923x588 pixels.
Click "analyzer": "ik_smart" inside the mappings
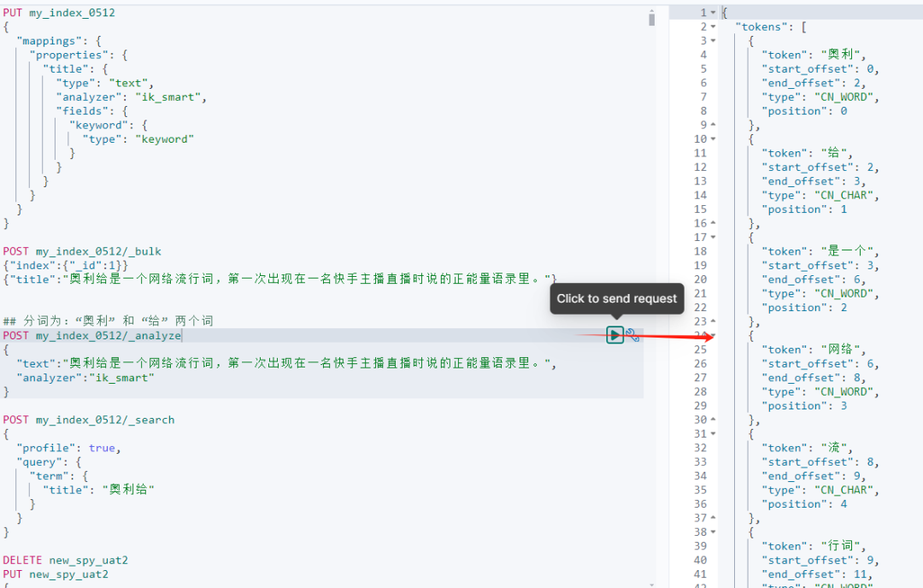click(132, 97)
